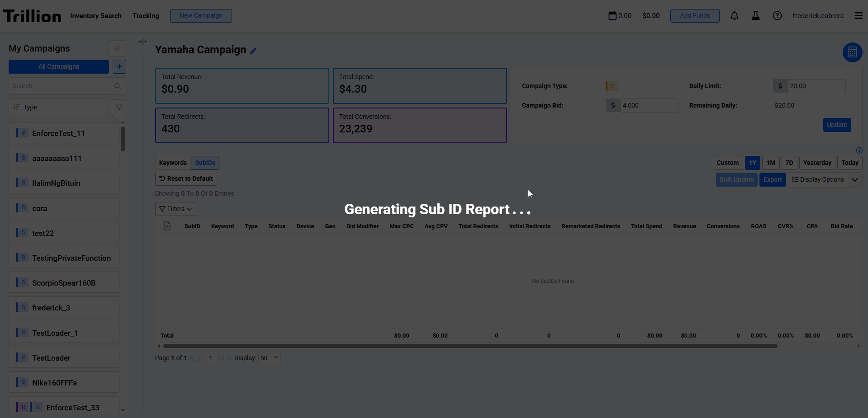Expand the Filters dropdown
This screenshot has height=418, width=868.
pos(175,209)
